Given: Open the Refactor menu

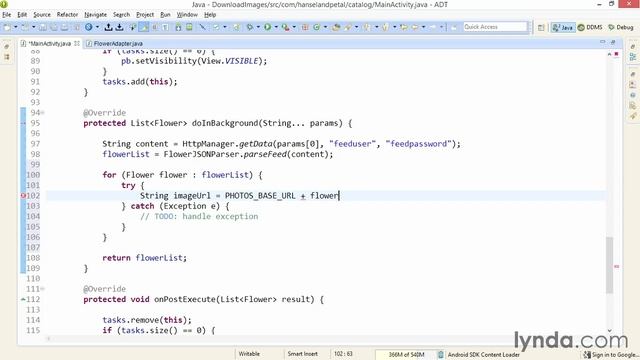Looking at the screenshot, I should pos(67,15).
